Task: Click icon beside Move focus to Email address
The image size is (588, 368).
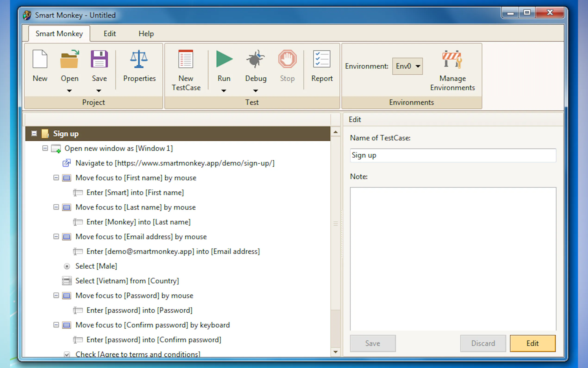Action: 67,237
